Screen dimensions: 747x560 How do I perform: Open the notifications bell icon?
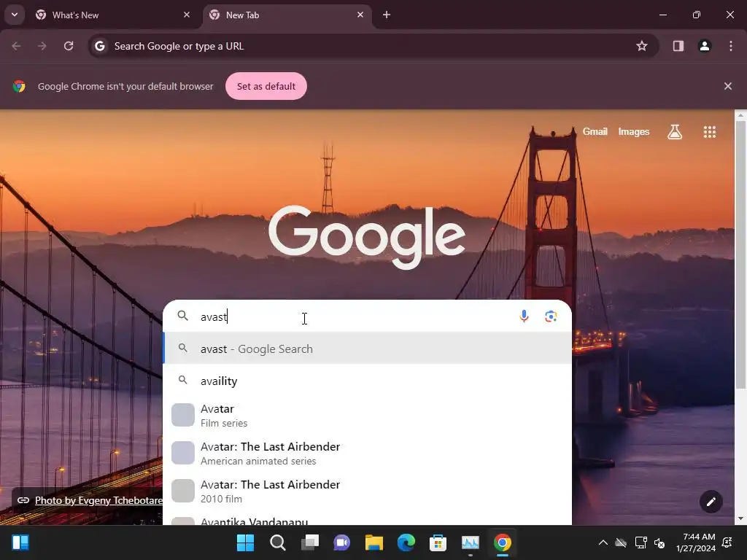[727, 542]
